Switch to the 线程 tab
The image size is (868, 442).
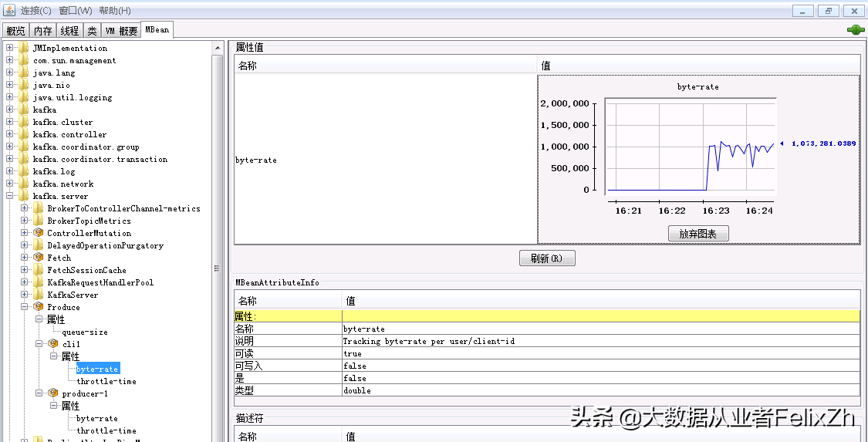tap(69, 31)
